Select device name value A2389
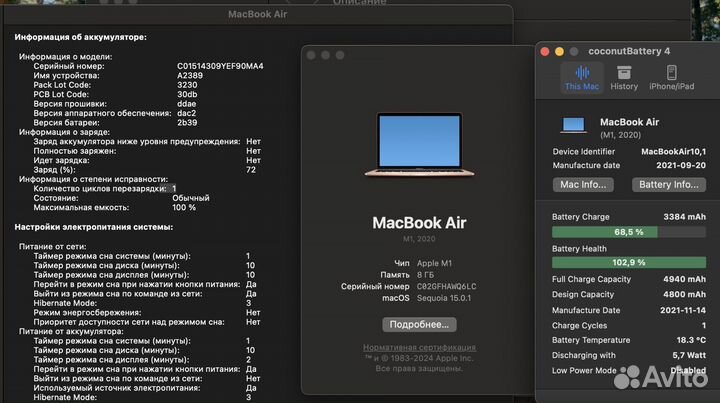720x403 pixels. tap(190, 76)
